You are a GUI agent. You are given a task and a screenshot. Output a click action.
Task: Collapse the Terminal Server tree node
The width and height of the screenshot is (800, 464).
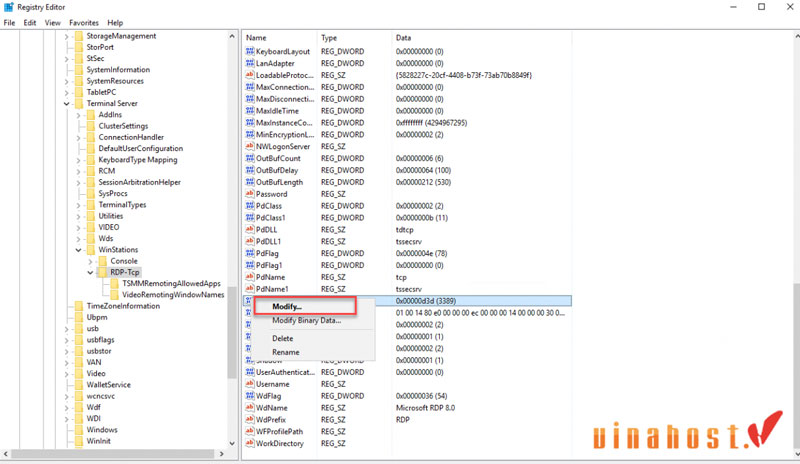[66, 104]
